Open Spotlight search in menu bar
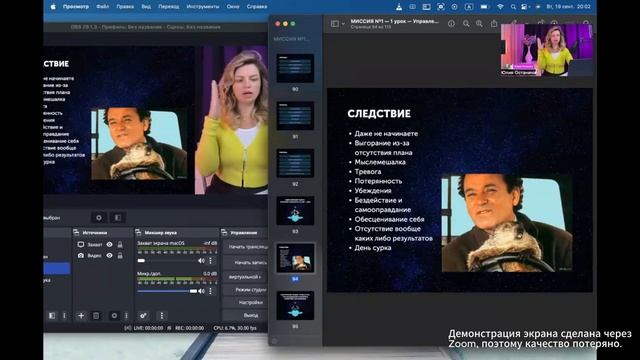This screenshot has width=640, height=360. (x=513, y=7)
